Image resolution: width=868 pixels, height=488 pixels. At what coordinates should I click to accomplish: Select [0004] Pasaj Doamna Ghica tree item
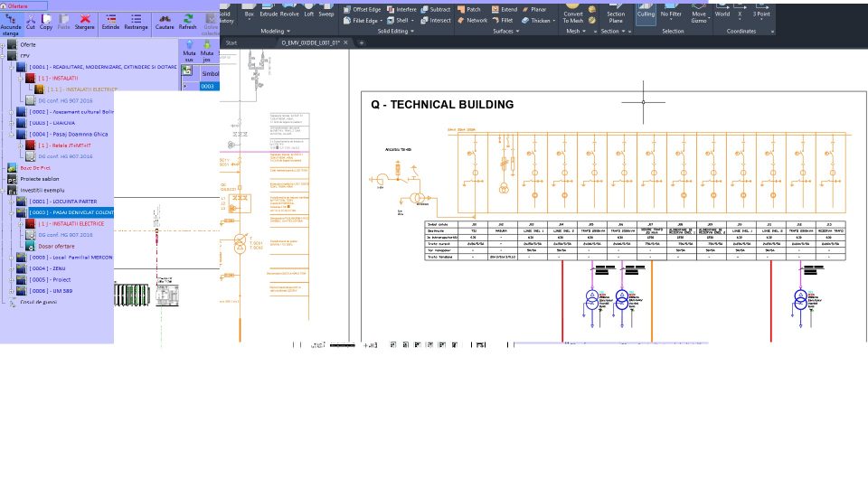click(x=69, y=135)
